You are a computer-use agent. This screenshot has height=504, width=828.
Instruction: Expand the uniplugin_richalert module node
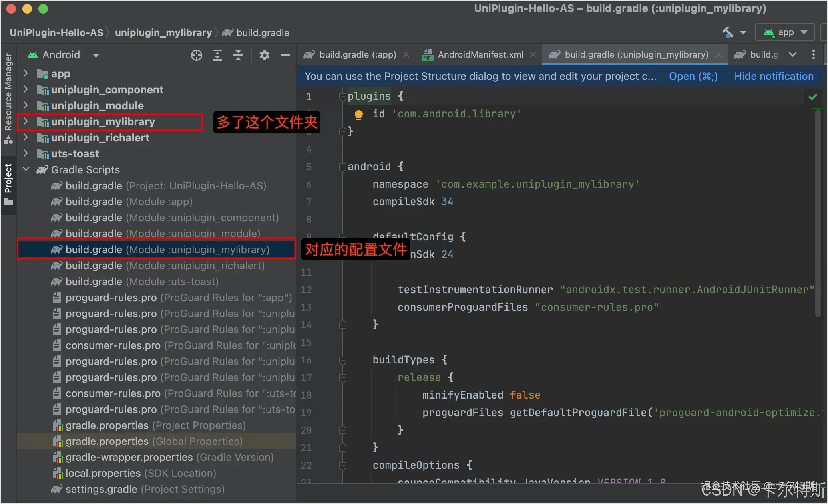coord(26,137)
